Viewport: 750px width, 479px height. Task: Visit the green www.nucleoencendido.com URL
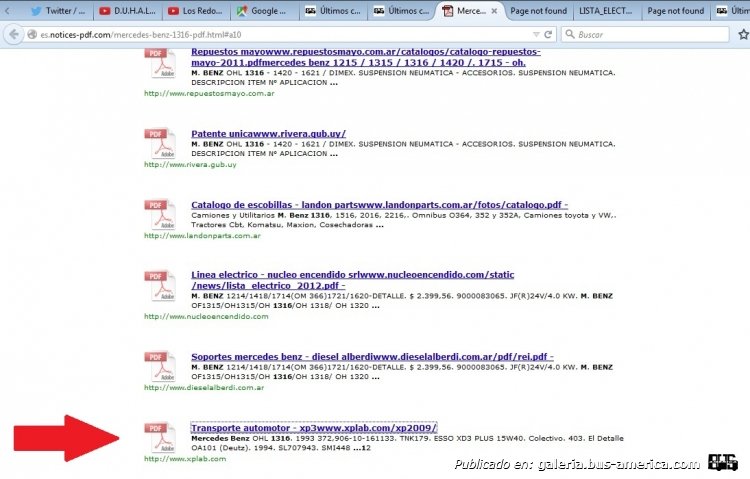point(206,316)
